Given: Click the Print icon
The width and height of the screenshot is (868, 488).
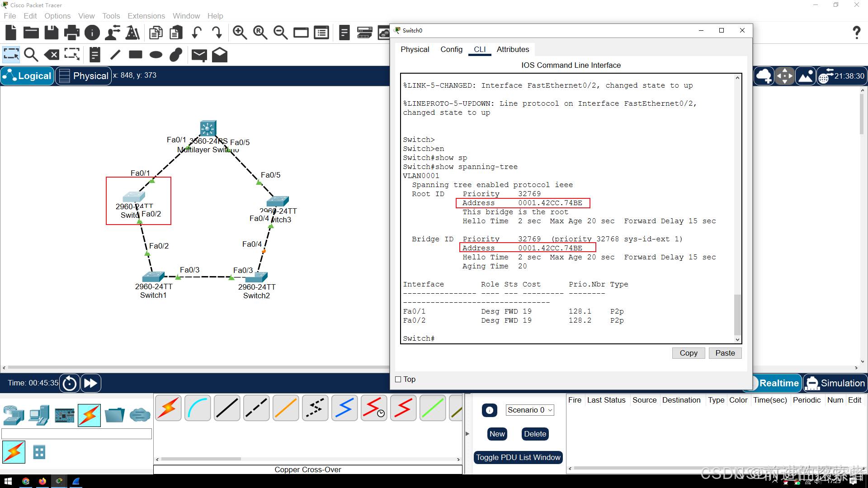Looking at the screenshot, I should (71, 33).
